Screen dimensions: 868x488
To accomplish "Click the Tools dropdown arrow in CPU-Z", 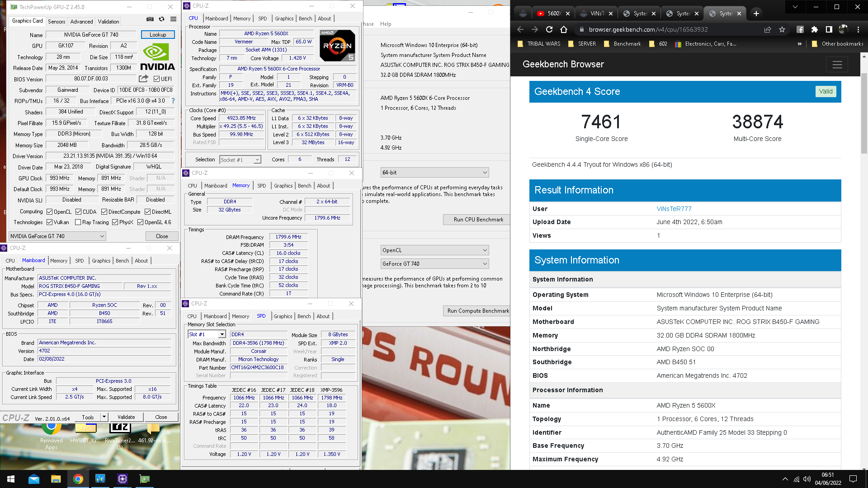I will point(104,417).
